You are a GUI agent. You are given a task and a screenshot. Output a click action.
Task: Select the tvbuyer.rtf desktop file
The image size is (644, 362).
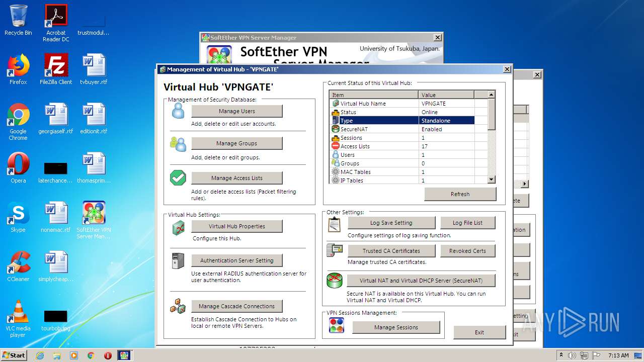pos(94,69)
